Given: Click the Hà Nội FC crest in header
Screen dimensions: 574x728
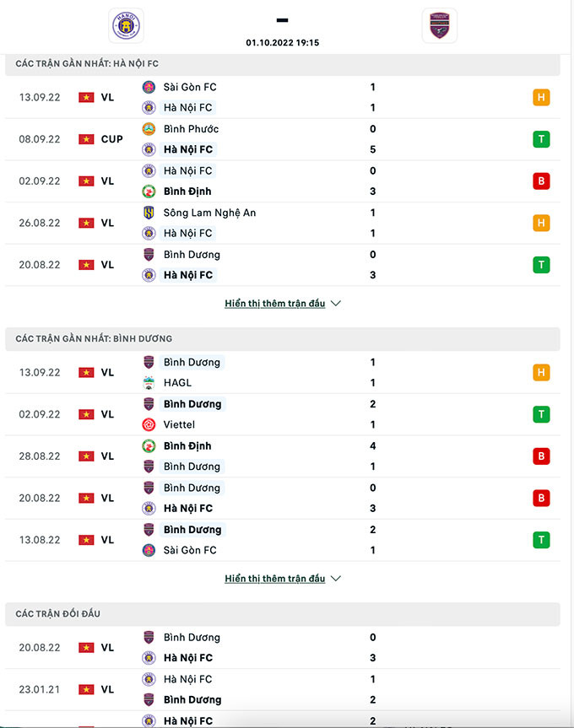Looking at the screenshot, I should [x=127, y=26].
